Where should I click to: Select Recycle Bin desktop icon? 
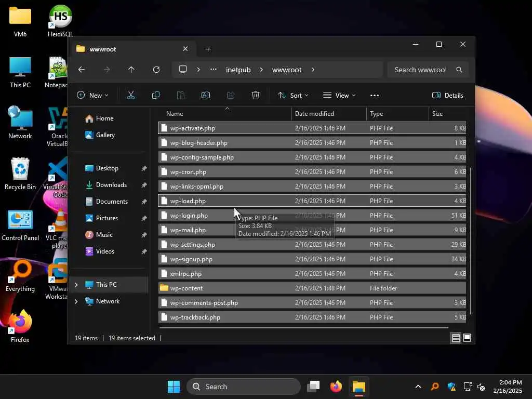(x=20, y=174)
